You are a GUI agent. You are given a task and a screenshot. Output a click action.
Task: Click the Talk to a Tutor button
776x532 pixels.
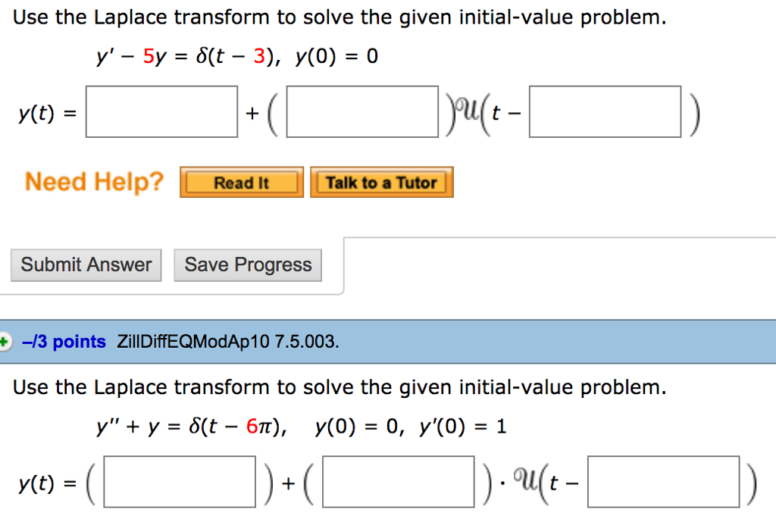pos(381,182)
